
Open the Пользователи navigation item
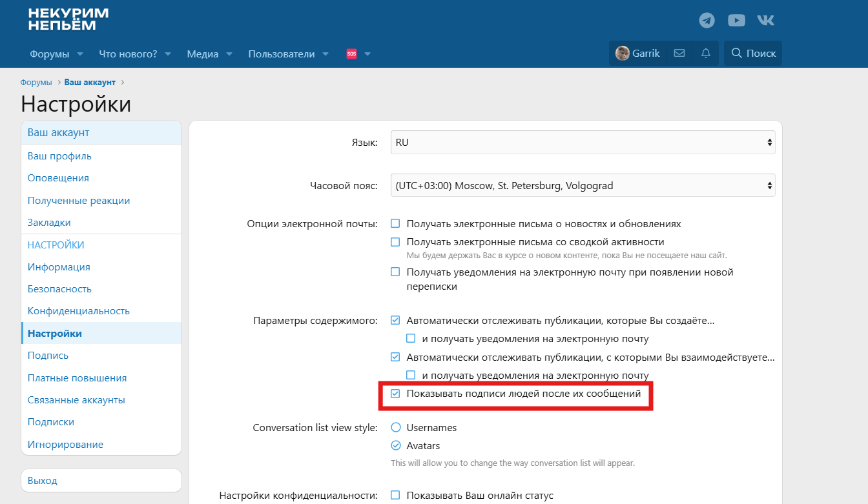282,54
